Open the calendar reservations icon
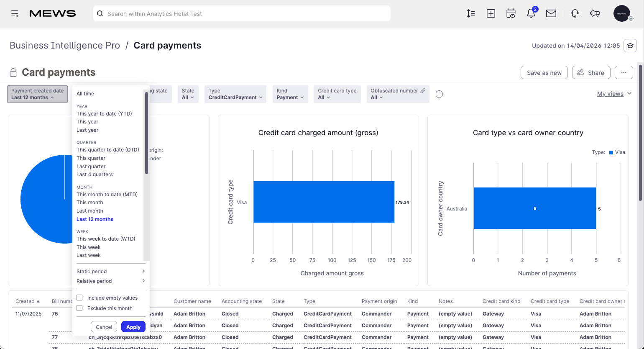The height and width of the screenshot is (349, 644). point(511,13)
